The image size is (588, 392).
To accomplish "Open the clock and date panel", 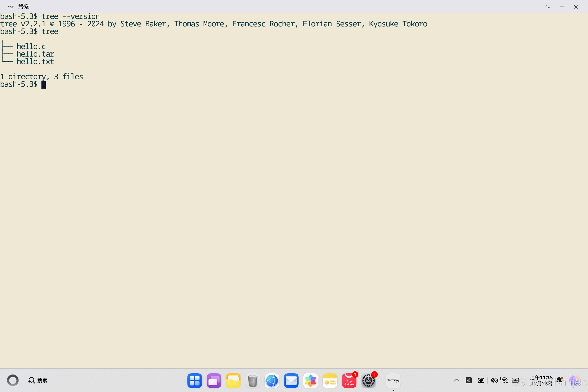I will (541, 380).
